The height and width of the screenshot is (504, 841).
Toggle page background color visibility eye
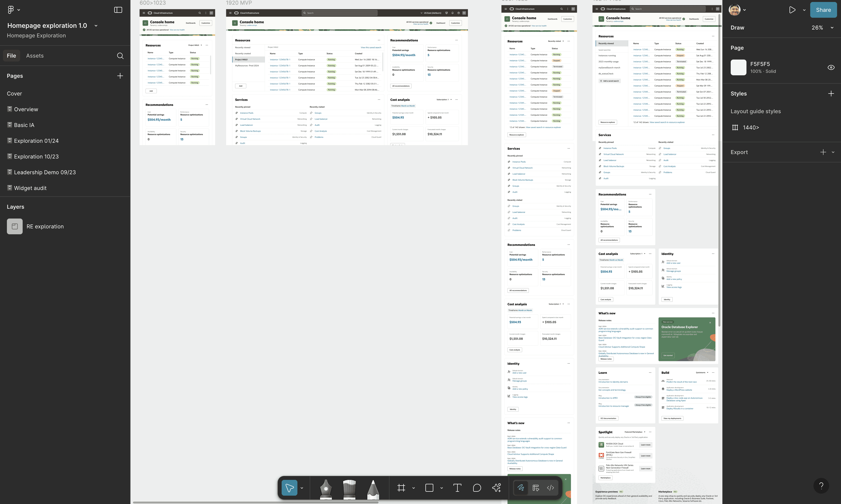(x=831, y=67)
